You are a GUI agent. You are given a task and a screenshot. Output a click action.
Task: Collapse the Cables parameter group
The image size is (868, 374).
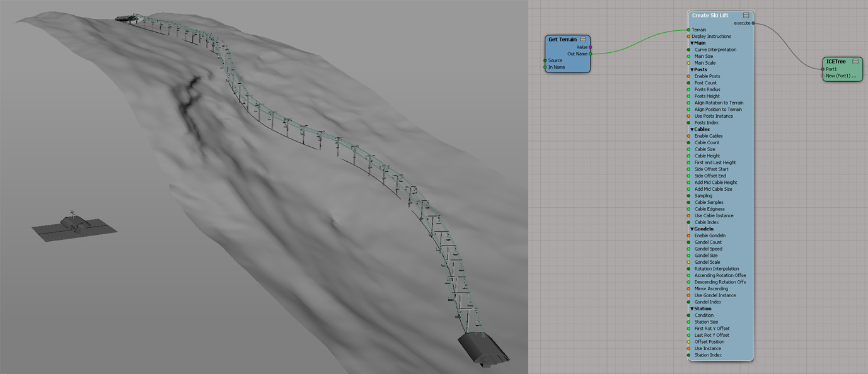[692, 130]
